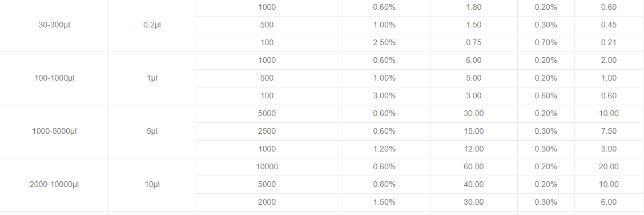644x215 pixels.
Task: Select the 1.20% value cell
Action: 384,149
